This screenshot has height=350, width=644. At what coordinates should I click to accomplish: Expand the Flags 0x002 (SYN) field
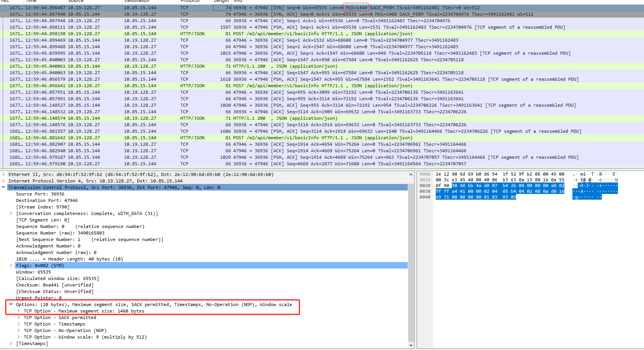11,265
